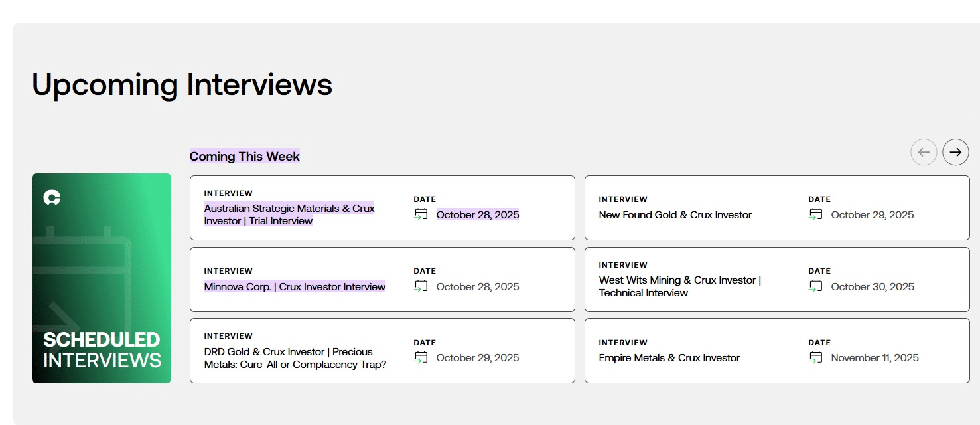Image resolution: width=980 pixels, height=425 pixels.
Task: Open Australian Strategic Materials Trial Interview link
Action: [x=289, y=214]
